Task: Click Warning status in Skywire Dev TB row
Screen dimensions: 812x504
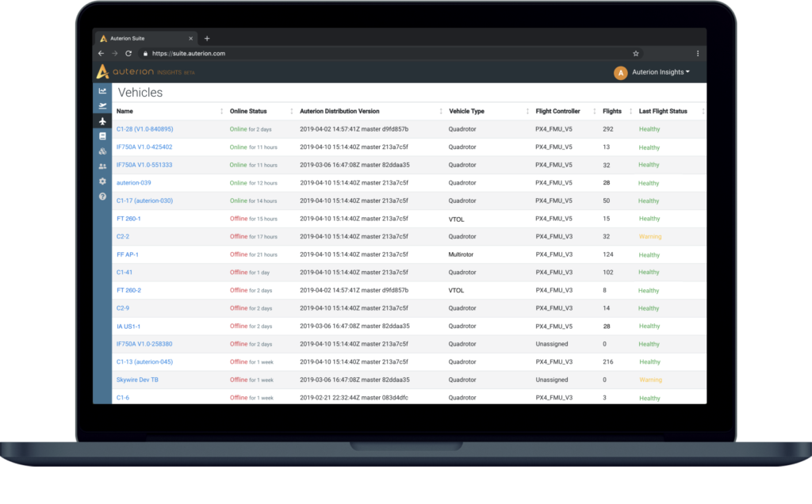Action: (650, 380)
